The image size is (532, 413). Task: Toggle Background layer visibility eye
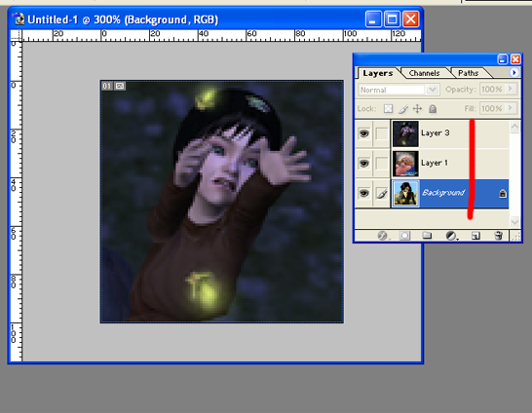coord(363,193)
